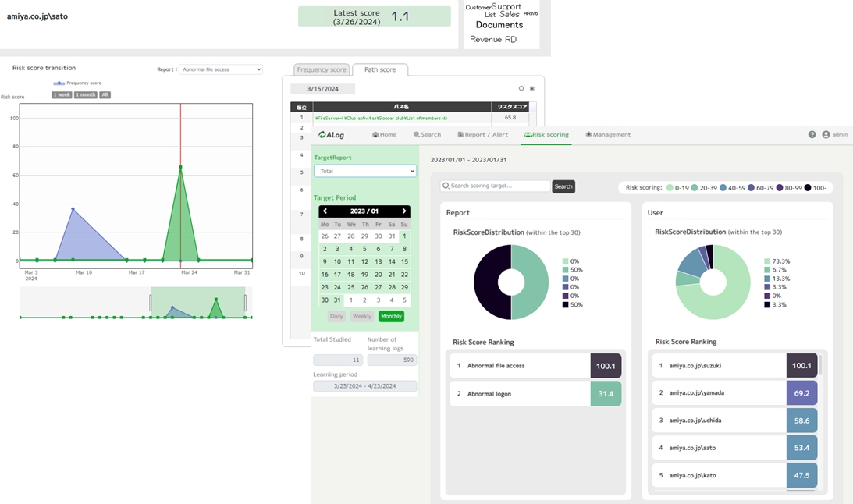853x504 pixels.
Task: Open Report / Alert via its icon
Action: pyautogui.click(x=460, y=134)
